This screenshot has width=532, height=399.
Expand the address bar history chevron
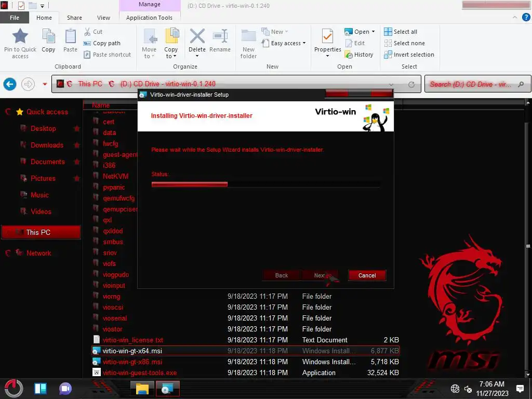[391, 85]
